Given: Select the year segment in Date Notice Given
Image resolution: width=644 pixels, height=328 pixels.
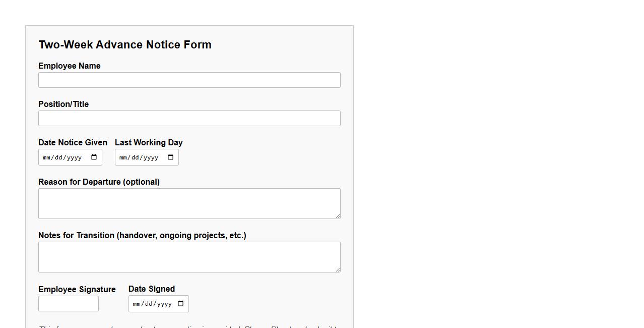Looking at the screenshot, I should pos(73,157).
